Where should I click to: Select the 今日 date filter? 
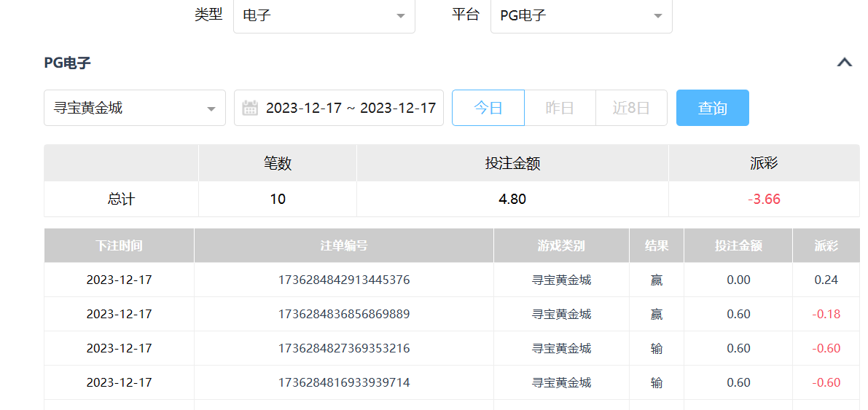488,109
